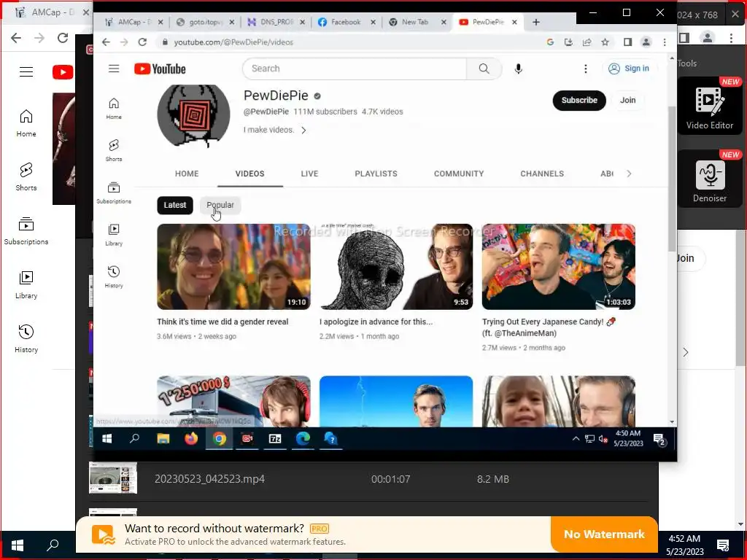Click the YouTube page vertical scrollbar
Image resolution: width=747 pixels, height=560 pixels.
672,179
